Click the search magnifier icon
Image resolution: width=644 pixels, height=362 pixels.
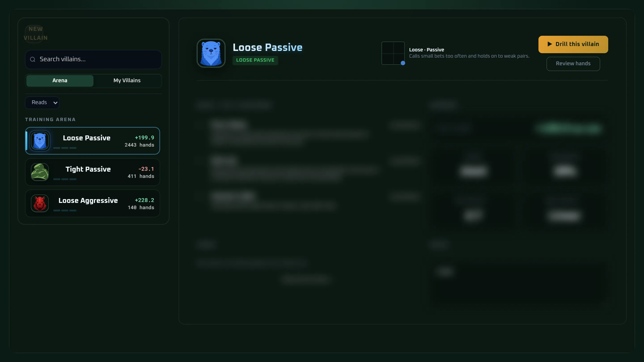tap(32, 59)
